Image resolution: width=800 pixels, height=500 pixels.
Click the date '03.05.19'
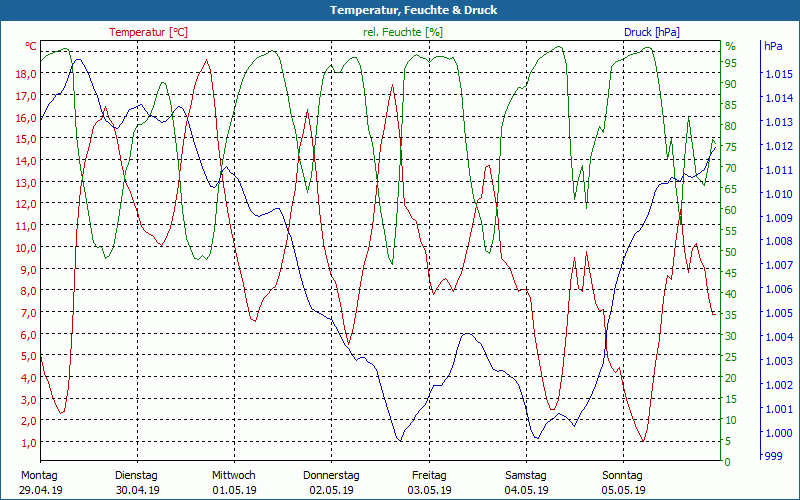[x=429, y=490]
